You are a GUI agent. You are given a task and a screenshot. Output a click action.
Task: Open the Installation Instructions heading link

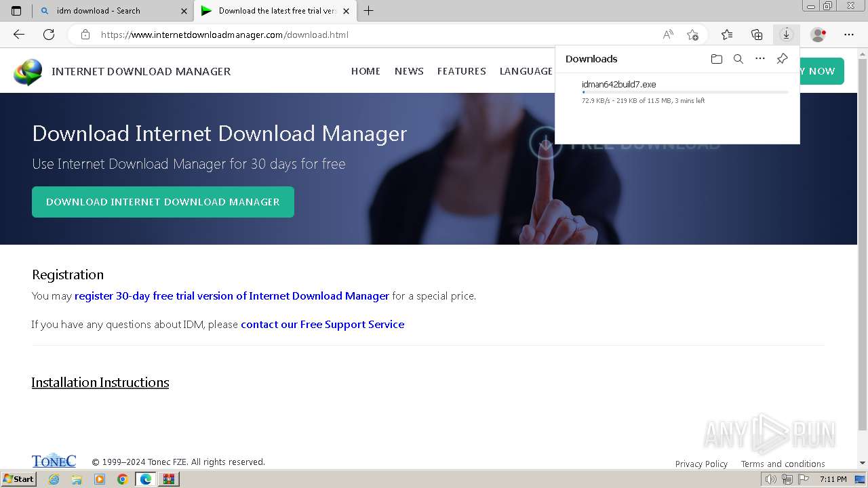pos(100,383)
